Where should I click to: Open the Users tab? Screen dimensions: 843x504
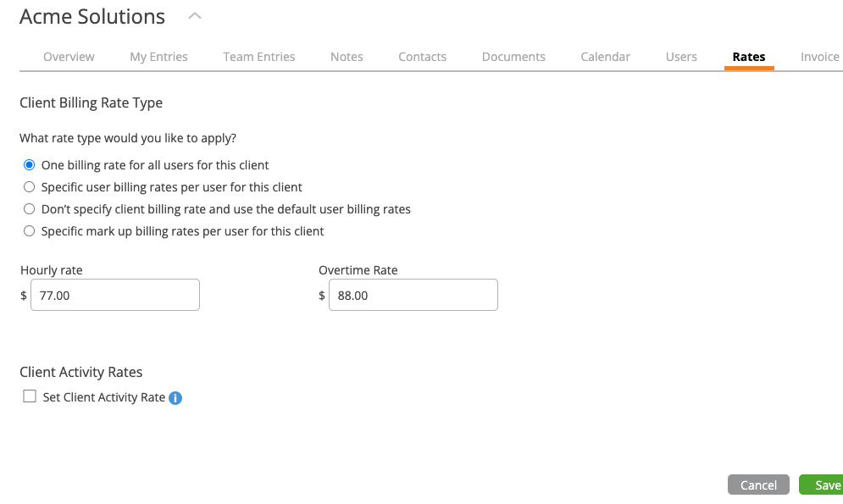click(x=681, y=57)
